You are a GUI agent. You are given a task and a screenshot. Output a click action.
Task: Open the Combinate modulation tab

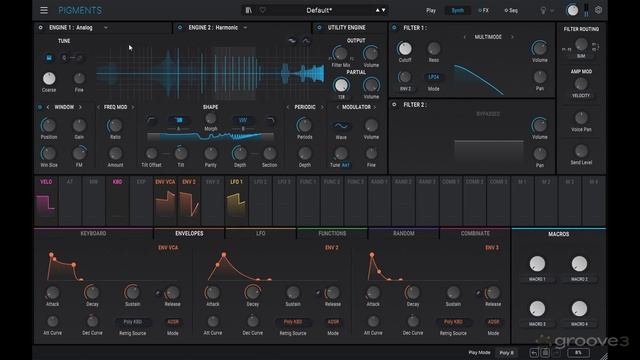[475, 233]
